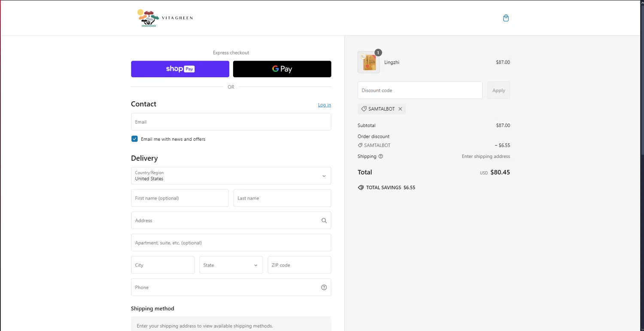
Task: Open the Country/Region dropdown
Action: 231,176
